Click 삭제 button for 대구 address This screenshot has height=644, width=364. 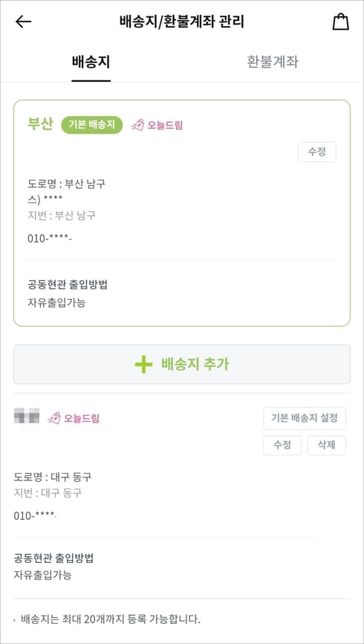tap(327, 445)
